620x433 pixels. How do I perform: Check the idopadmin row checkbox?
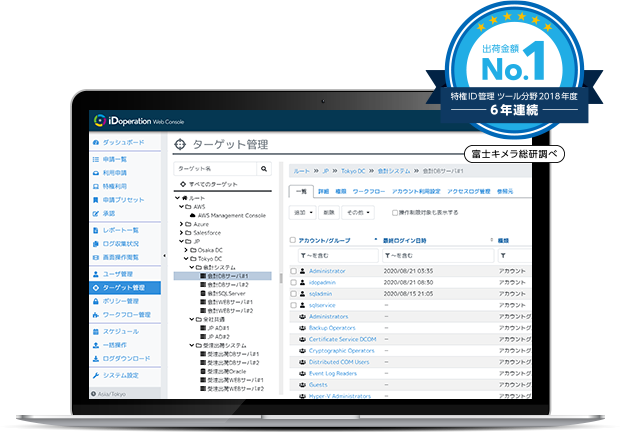tap(293, 283)
